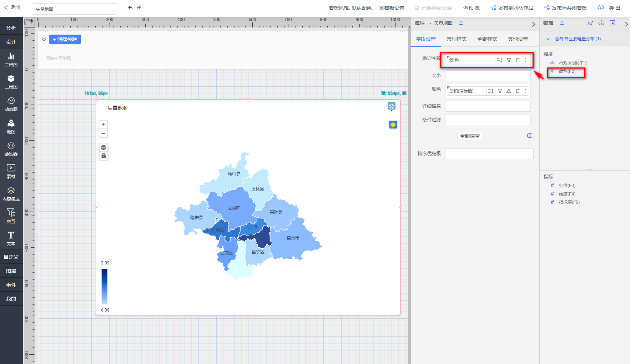
Task: Go back with the 返回 button
Action: click(x=12, y=7)
